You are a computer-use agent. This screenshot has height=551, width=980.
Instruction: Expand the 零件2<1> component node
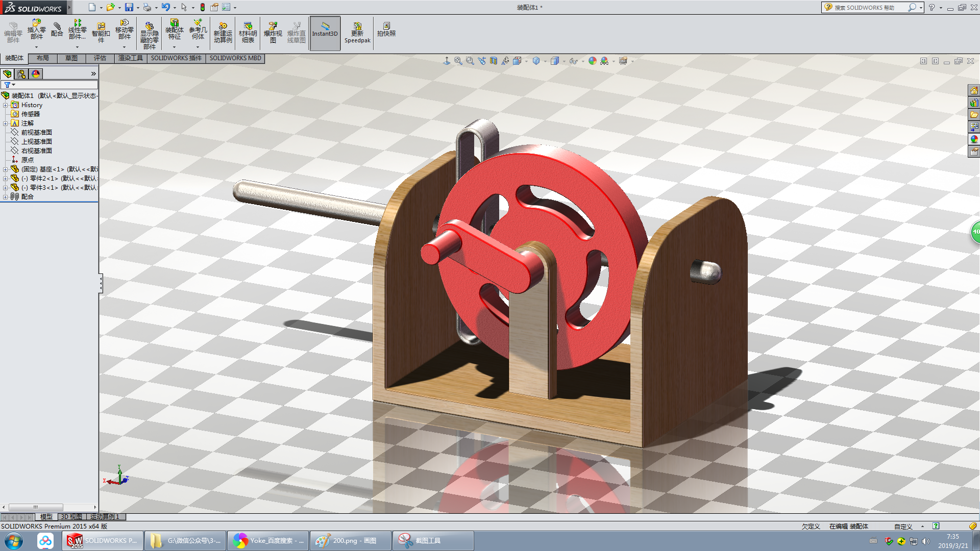5,179
